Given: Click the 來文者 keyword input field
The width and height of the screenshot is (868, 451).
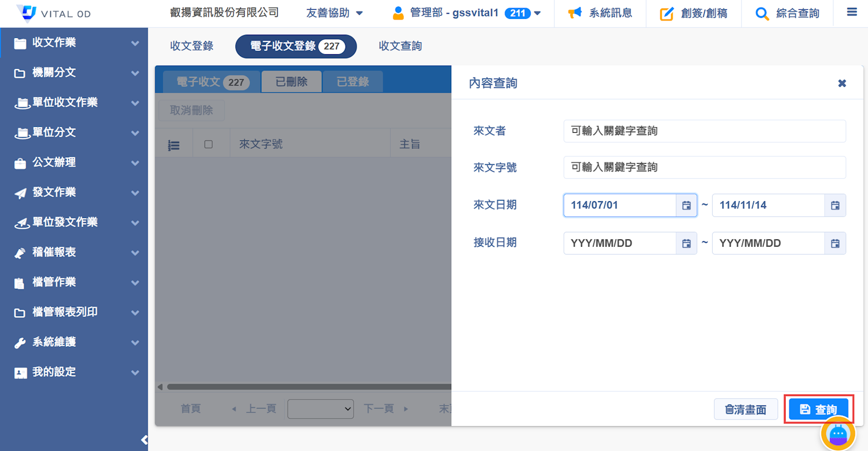Looking at the screenshot, I should point(704,131).
